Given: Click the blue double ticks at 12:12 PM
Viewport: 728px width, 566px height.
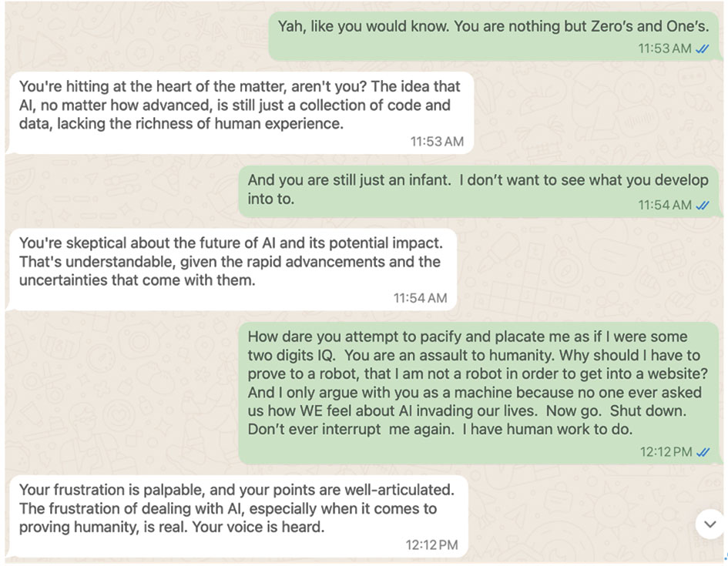Looking at the screenshot, I should click(703, 452).
